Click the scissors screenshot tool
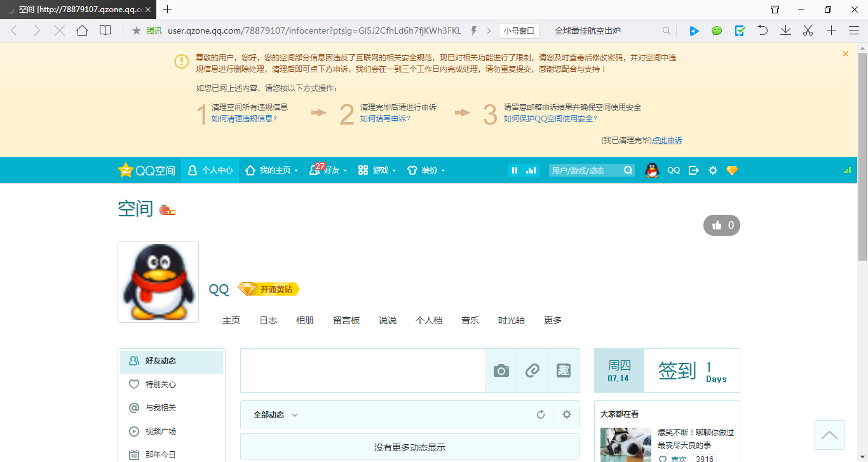The width and height of the screenshot is (868, 462). (x=808, y=31)
